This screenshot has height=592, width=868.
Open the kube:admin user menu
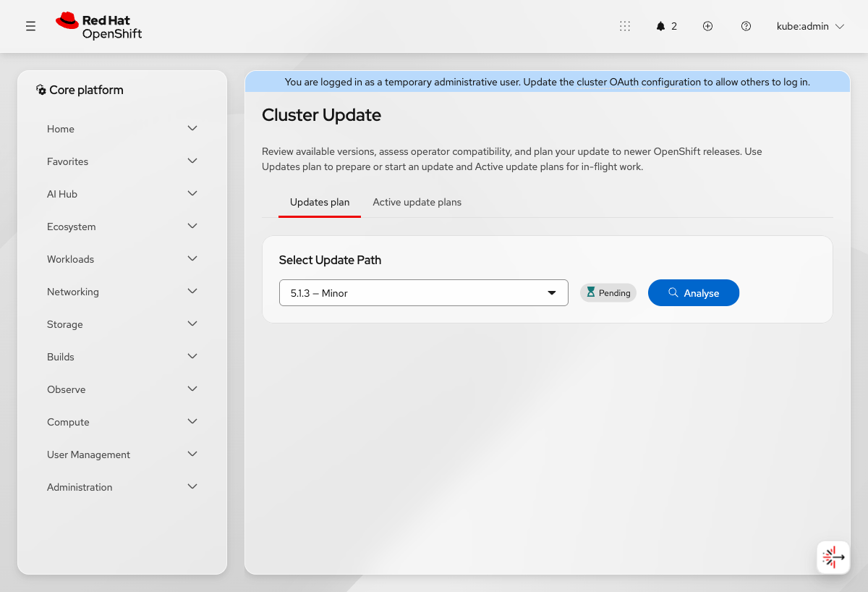click(810, 26)
